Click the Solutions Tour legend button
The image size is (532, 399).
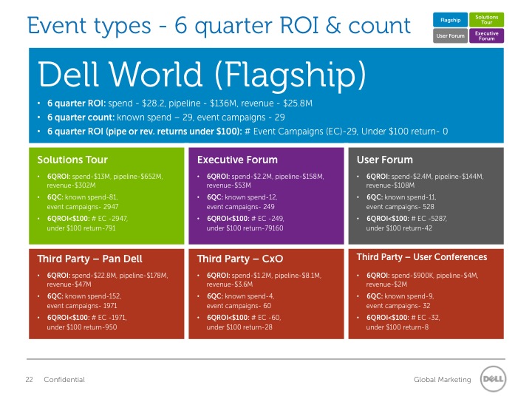(x=486, y=20)
